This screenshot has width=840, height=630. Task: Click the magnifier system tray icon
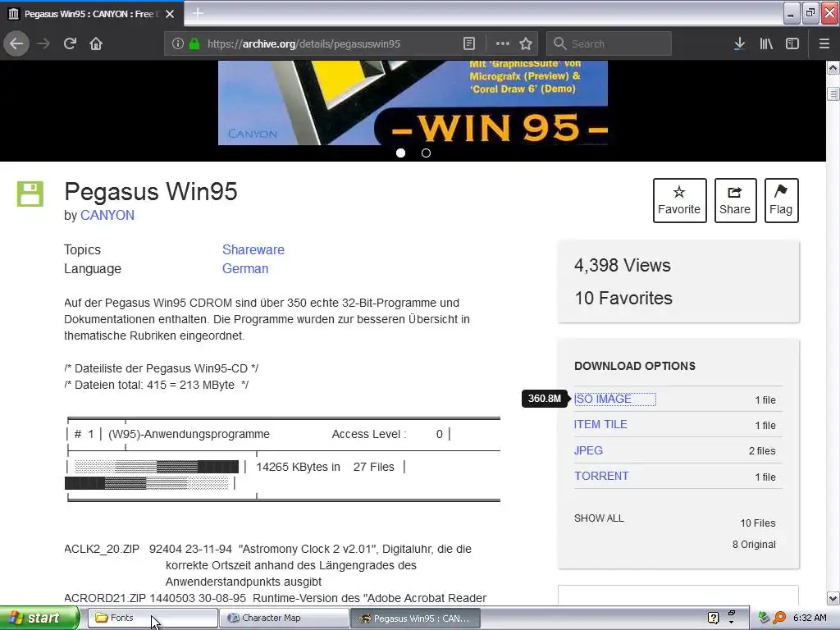[x=779, y=618]
